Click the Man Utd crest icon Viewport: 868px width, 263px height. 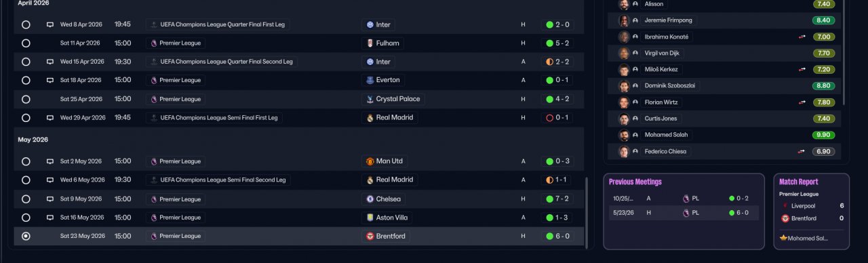[x=370, y=161]
